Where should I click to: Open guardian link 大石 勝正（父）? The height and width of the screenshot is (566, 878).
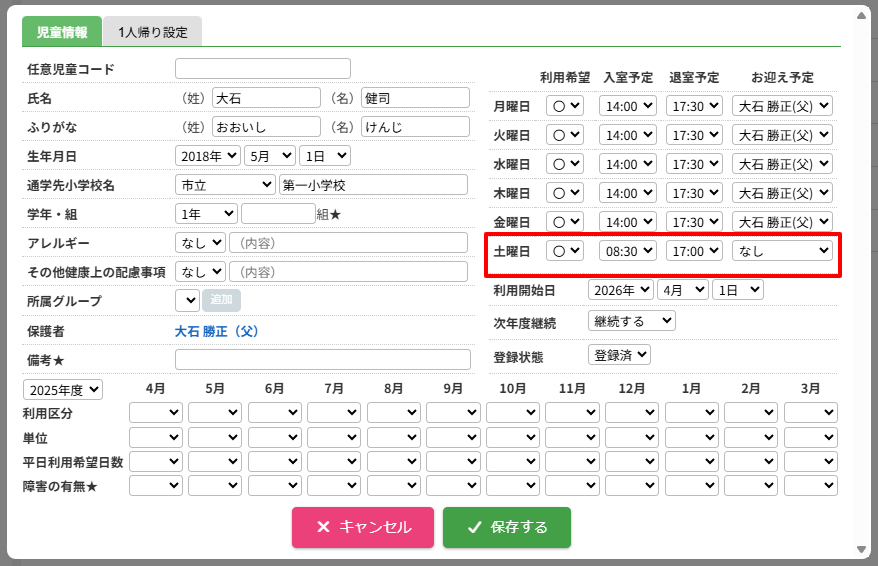(x=217, y=331)
